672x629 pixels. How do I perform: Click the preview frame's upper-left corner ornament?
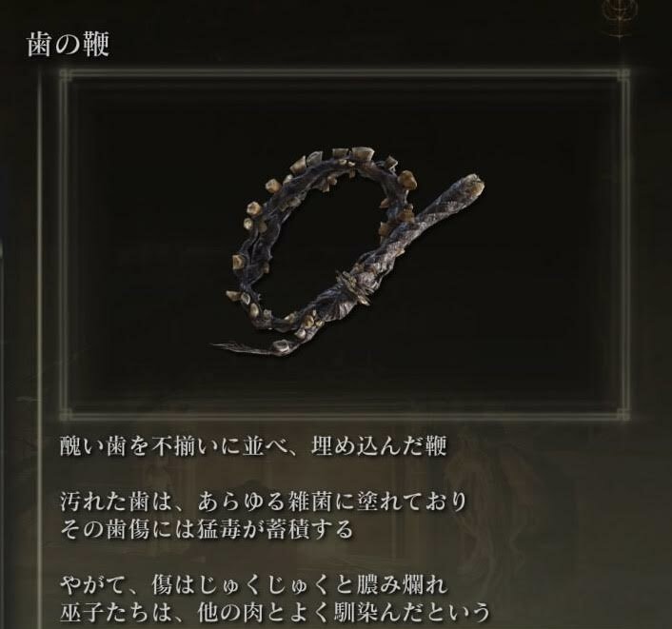(66, 76)
